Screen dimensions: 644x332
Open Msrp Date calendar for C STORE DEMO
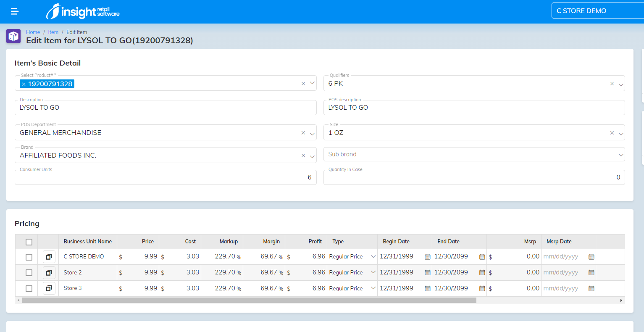pyautogui.click(x=591, y=257)
